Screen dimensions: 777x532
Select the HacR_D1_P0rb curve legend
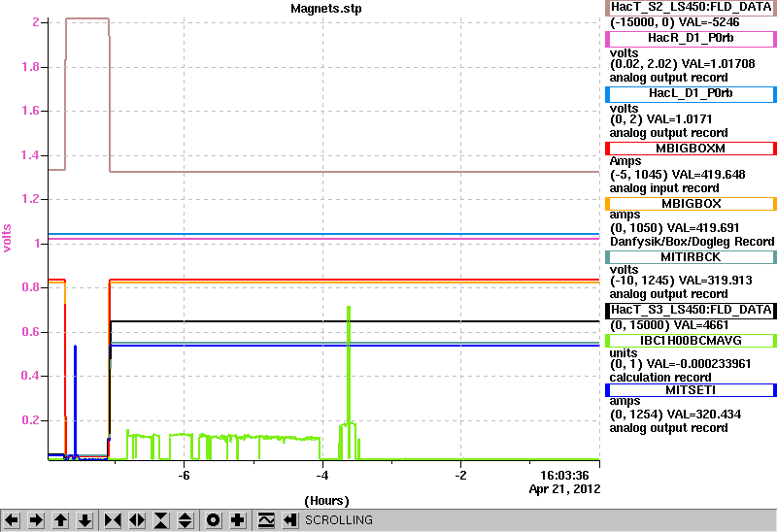691,39
